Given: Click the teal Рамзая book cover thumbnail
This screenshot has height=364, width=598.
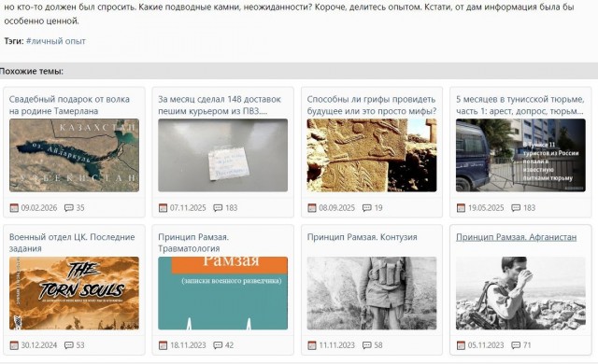Looking at the screenshot, I should tap(222, 293).
